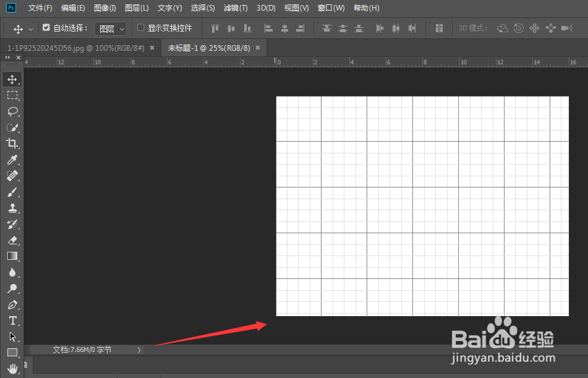588x378 pixels.
Task: Select the Brush tool
Action: click(12, 192)
